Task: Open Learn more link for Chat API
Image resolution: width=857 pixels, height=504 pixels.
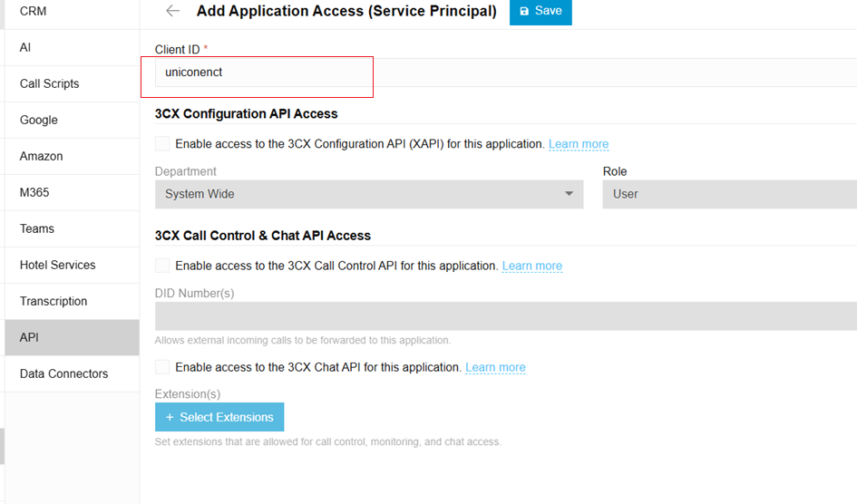Action: 495,367
